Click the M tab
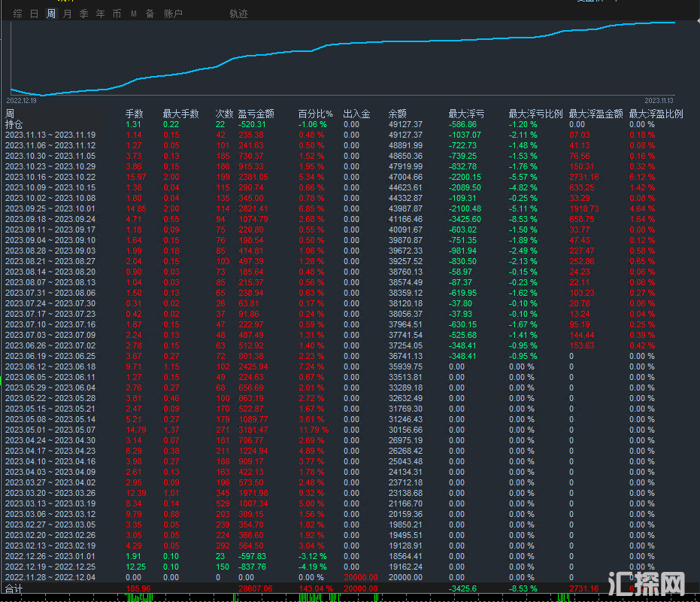 point(133,14)
